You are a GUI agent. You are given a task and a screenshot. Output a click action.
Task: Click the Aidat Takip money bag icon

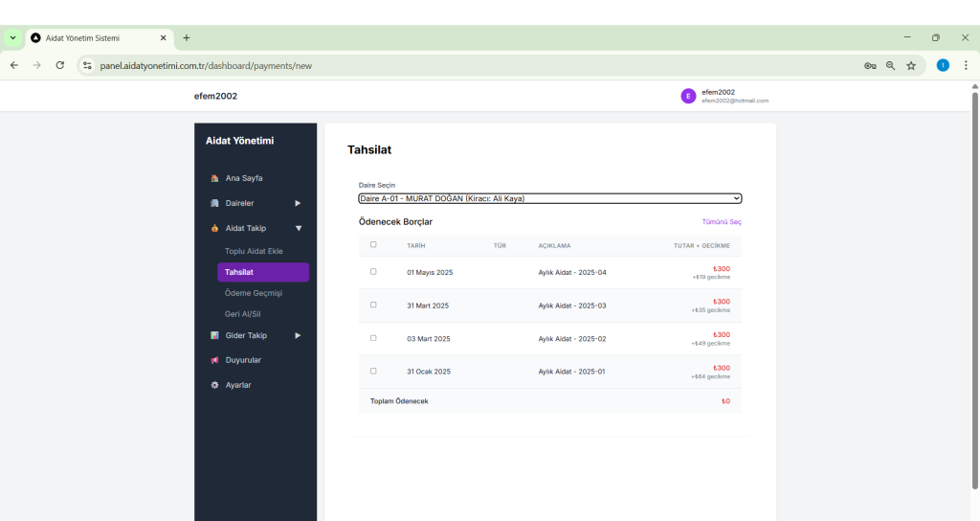coord(214,228)
